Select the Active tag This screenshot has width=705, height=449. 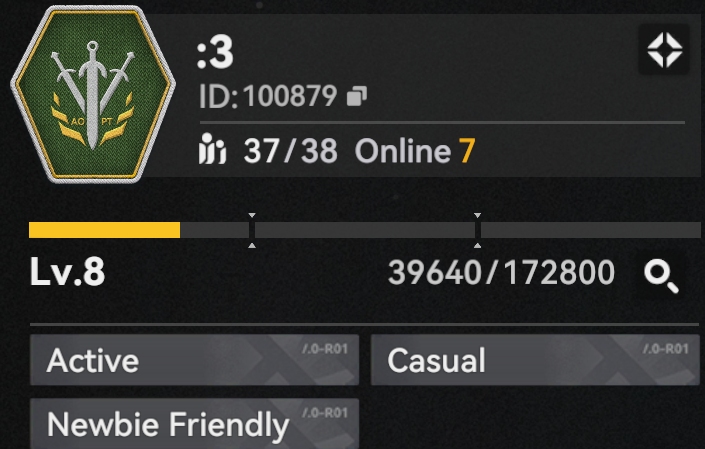point(194,360)
